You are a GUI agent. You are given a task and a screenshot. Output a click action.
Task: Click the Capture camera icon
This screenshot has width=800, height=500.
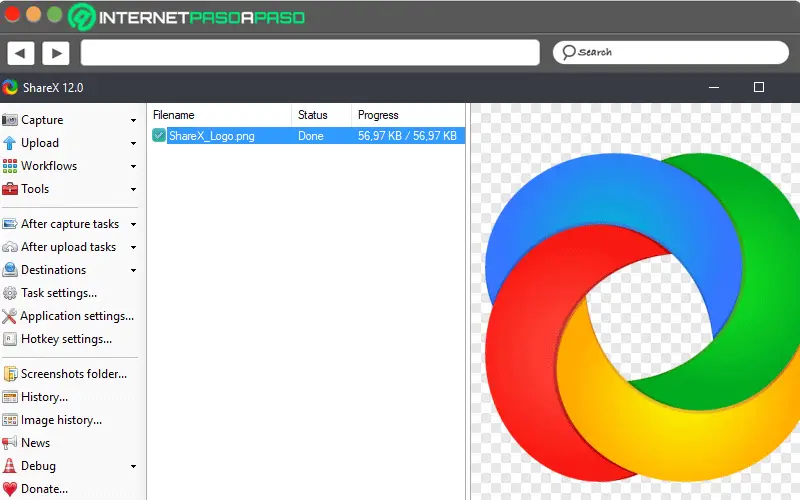click(x=10, y=120)
